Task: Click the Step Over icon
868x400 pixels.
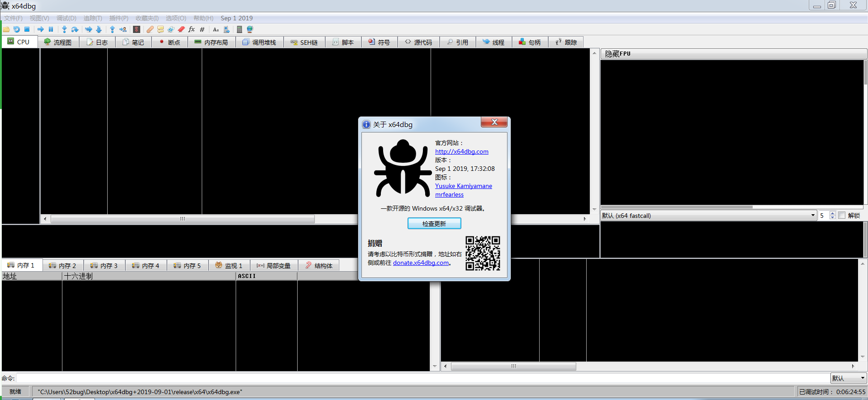Action: click(x=75, y=29)
